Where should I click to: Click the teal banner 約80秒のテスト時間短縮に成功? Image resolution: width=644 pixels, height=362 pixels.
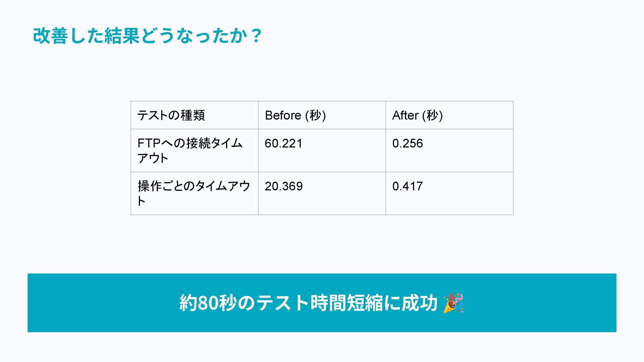click(322, 303)
